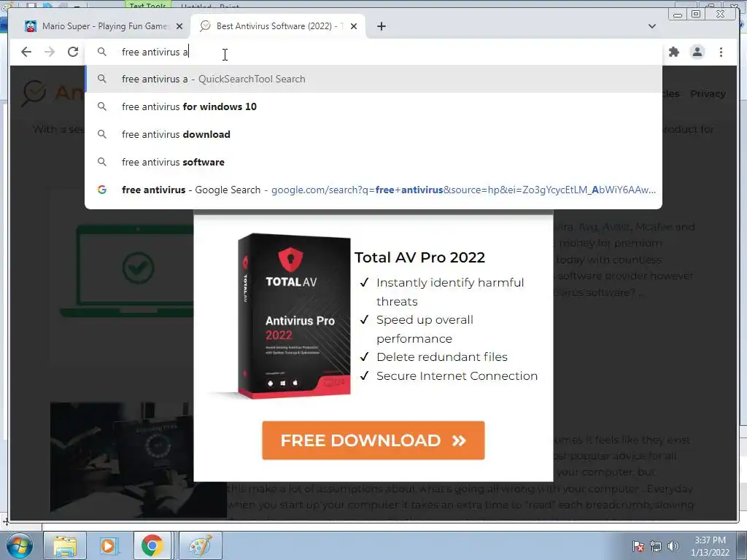Choose the 'free antivirus a - QuickSearchTool Search' suggestion
Screen dimensions: 747x560
pyautogui.click(x=373, y=79)
